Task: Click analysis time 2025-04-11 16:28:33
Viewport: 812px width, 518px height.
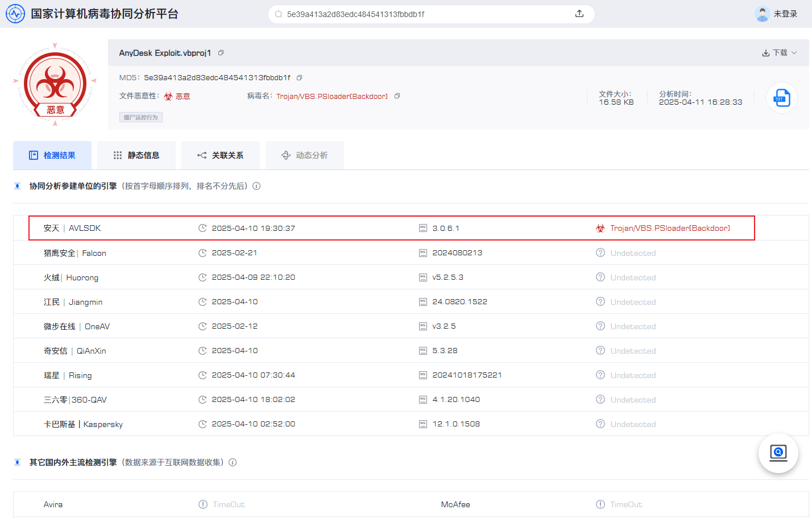Action: pos(701,102)
